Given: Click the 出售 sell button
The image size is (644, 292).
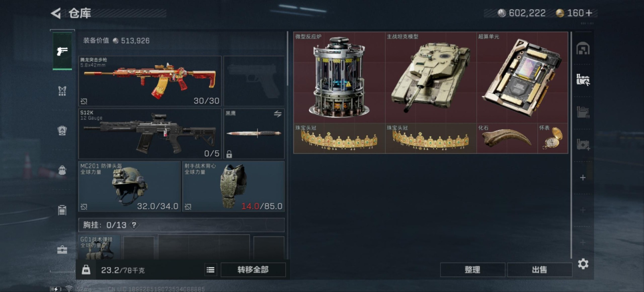Looking at the screenshot, I should (540, 270).
